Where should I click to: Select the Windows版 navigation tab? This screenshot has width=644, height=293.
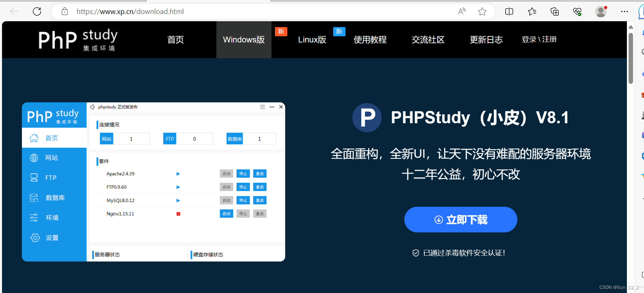(x=244, y=40)
